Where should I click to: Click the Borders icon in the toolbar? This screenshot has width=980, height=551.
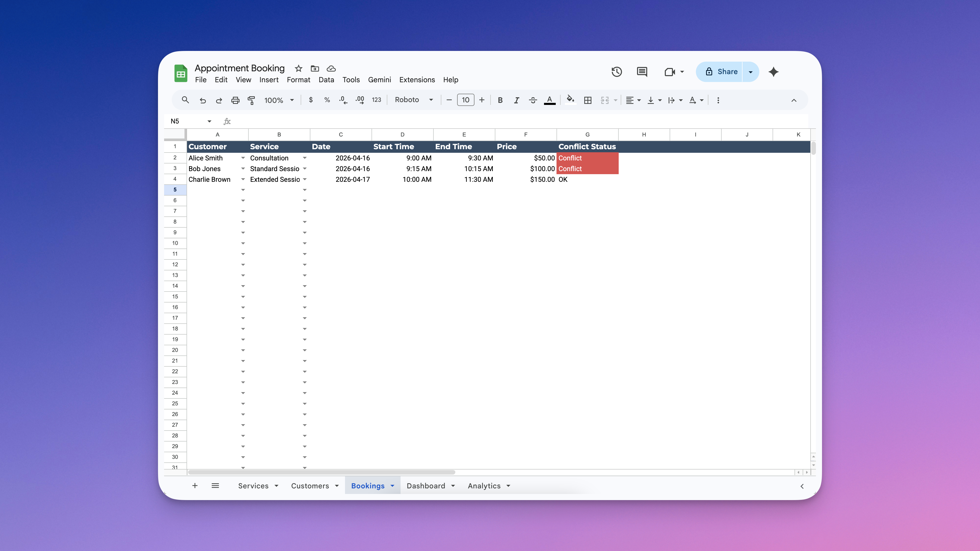click(587, 100)
